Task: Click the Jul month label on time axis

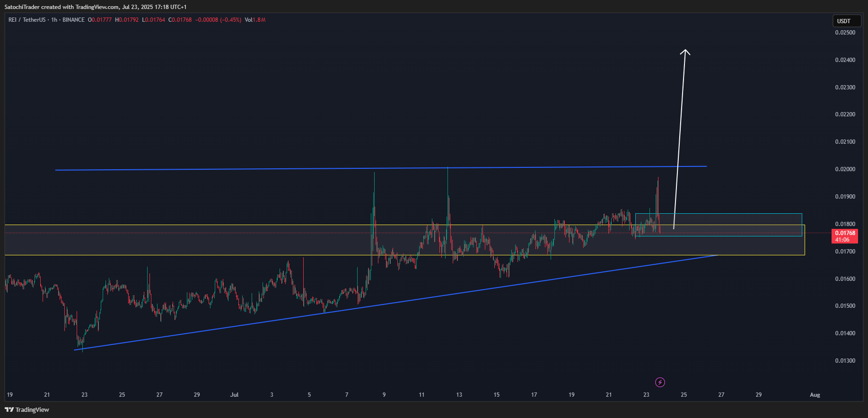Action: point(234,395)
